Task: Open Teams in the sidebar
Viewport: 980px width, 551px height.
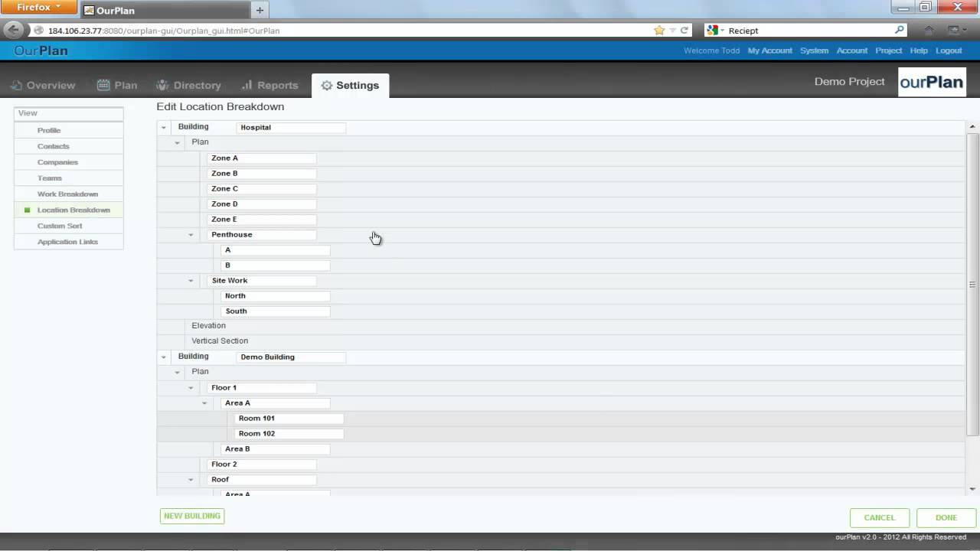Action: click(69, 178)
